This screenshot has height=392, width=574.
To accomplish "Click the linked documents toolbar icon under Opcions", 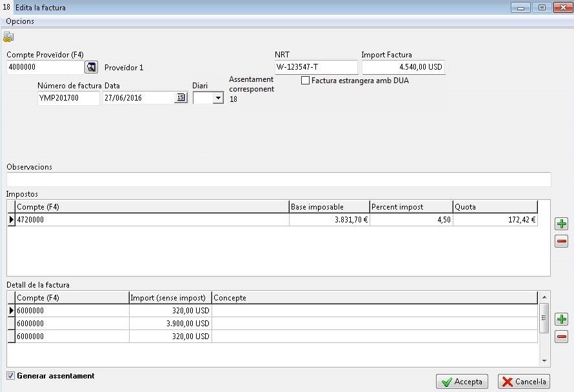I will pos(8,37).
